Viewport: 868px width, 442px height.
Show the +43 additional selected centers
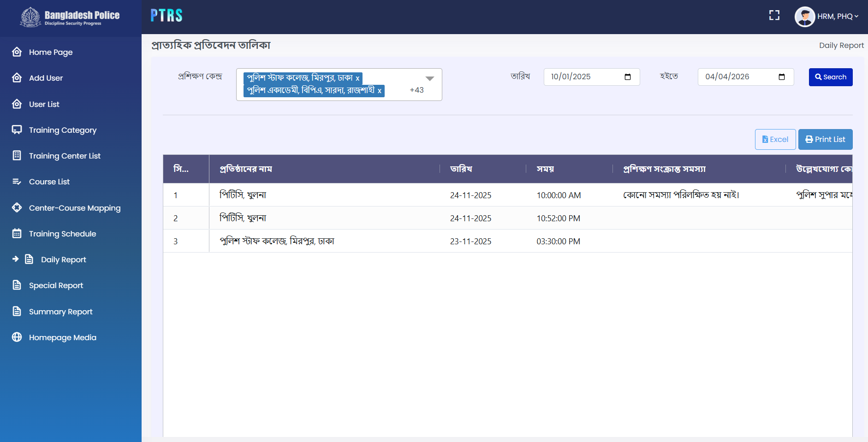click(416, 90)
